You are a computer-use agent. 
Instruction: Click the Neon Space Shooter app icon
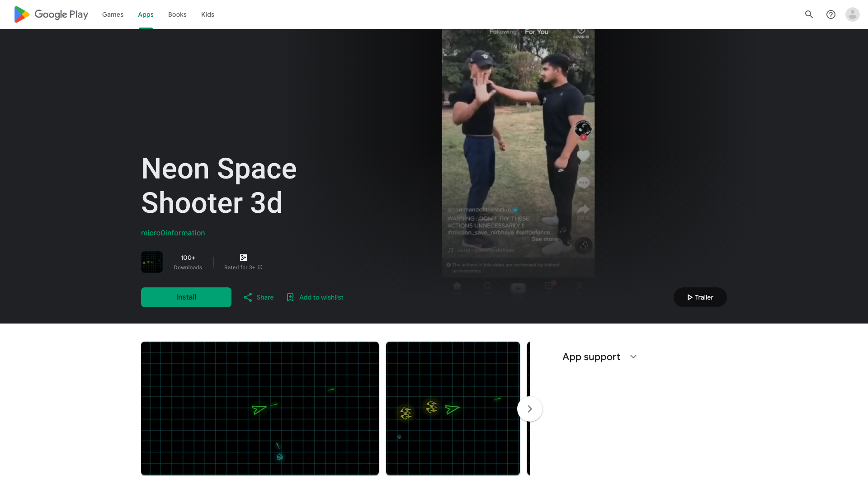tap(152, 262)
